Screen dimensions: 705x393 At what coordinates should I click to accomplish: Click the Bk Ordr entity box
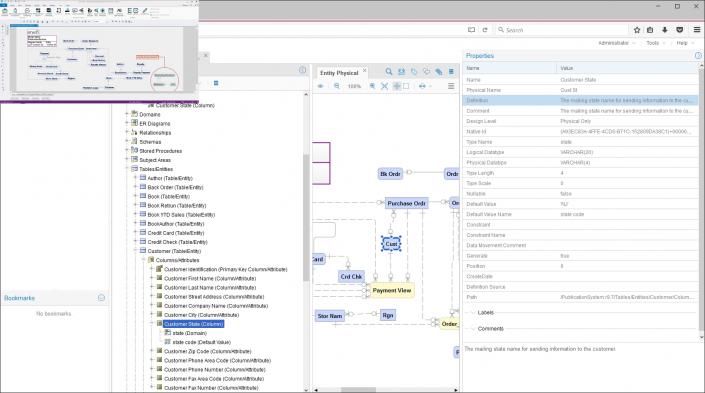pos(390,174)
